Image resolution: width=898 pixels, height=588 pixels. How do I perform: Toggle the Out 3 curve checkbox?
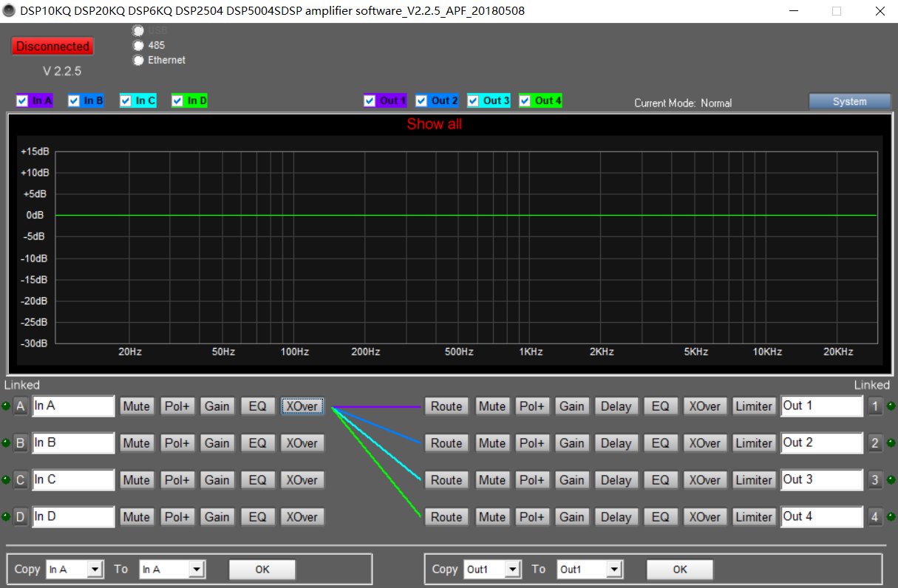[473, 101]
